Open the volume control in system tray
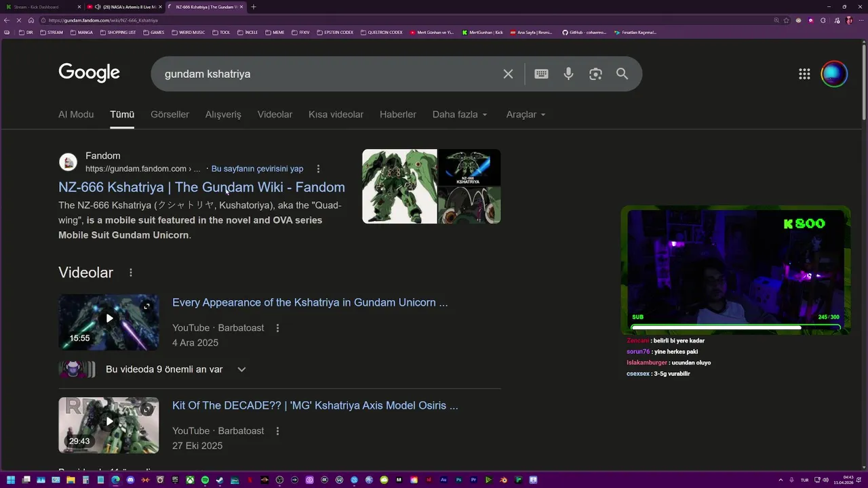The height and width of the screenshot is (488, 868). point(825,480)
